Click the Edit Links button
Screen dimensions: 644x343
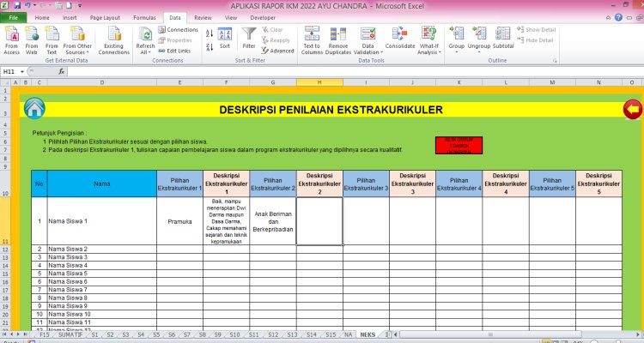[x=179, y=51]
